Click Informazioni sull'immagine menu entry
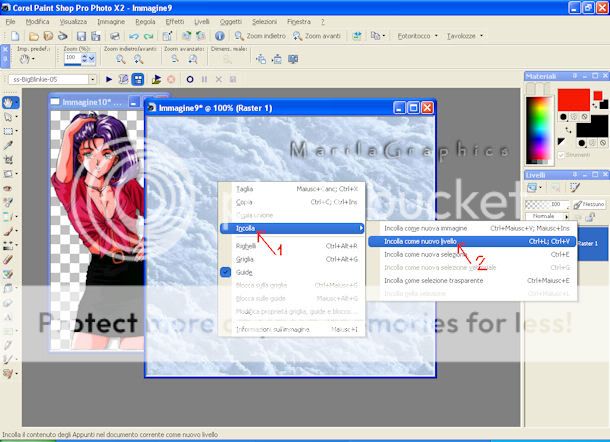610x442 pixels. (x=292, y=330)
